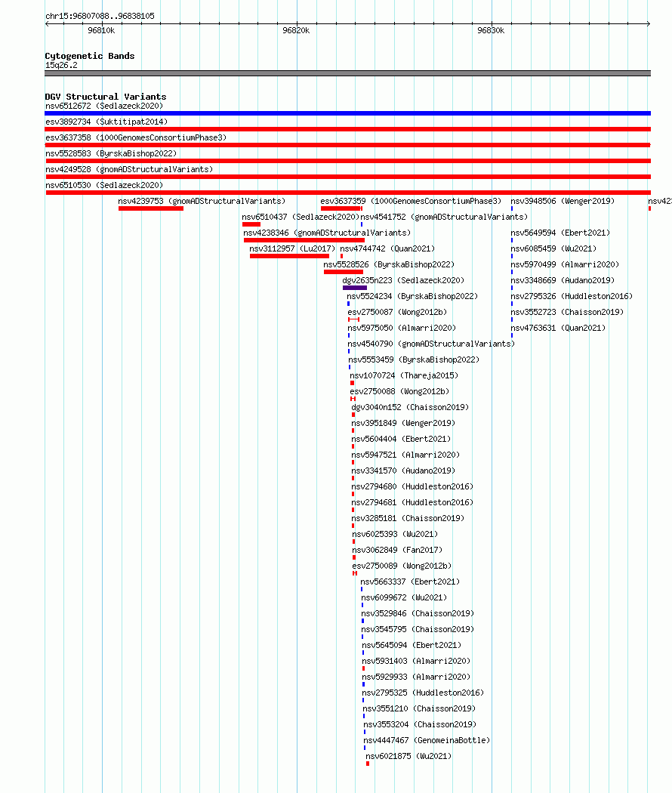Open nsv5929933 (Almarri2020) variant
Viewport: 672px width, 793px height.
(416, 677)
